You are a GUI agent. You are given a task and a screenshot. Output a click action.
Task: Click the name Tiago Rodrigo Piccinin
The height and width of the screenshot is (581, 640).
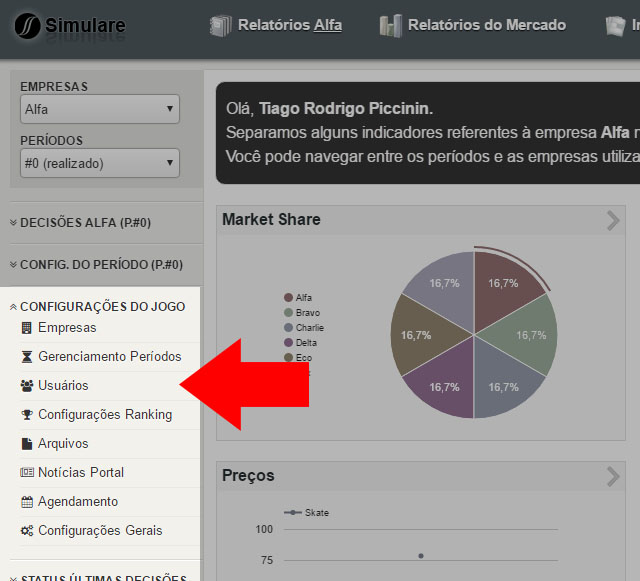click(x=346, y=109)
